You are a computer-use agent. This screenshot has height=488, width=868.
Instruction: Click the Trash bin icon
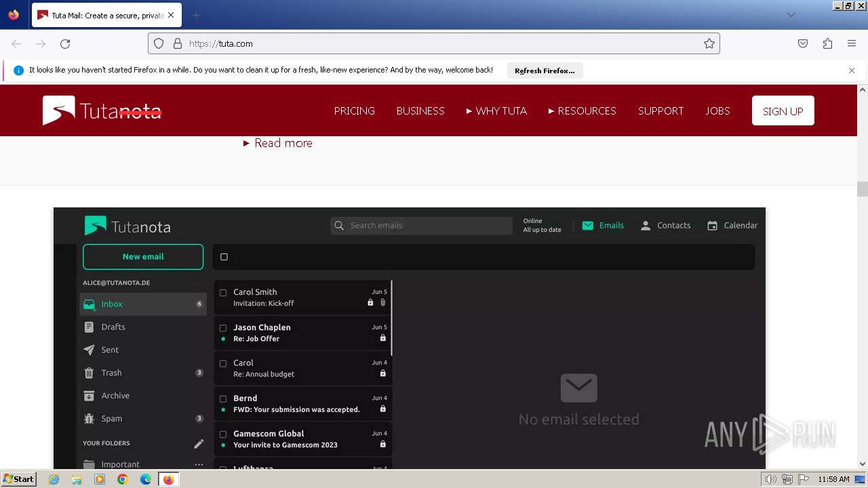(89, 373)
